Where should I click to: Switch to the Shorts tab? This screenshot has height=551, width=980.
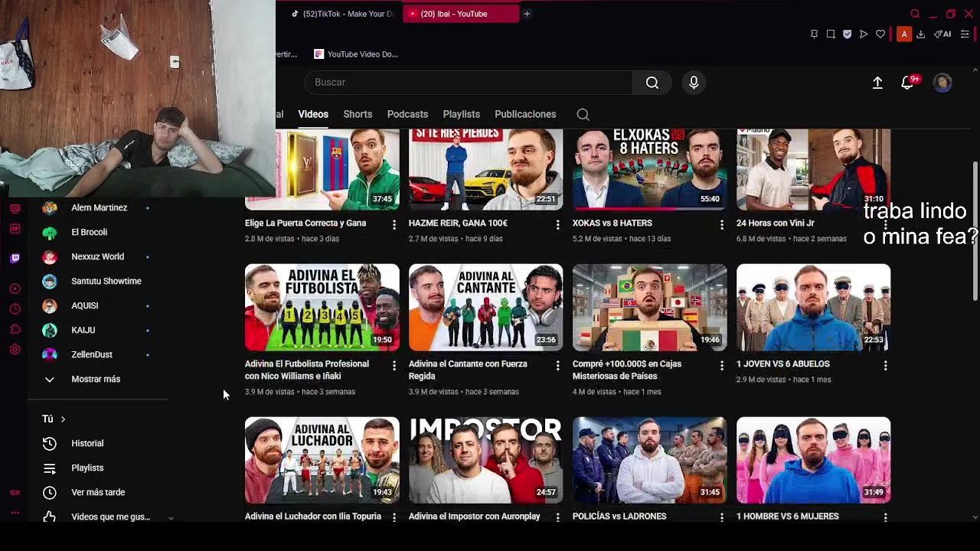[358, 114]
